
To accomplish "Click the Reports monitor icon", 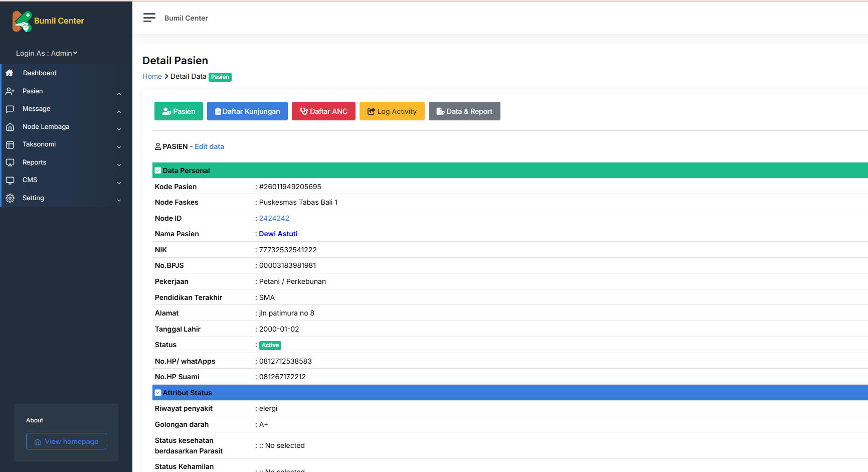I will [10, 162].
